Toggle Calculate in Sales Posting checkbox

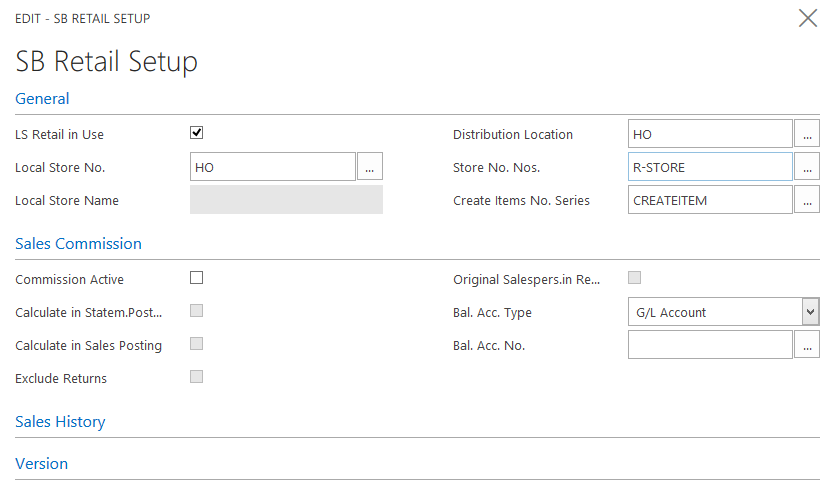(x=197, y=344)
